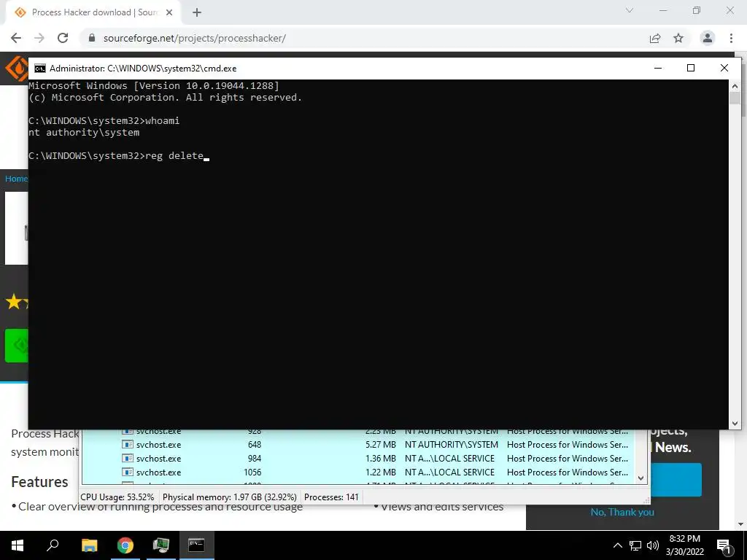Click 1.36 MB memory cell
Viewport: 747px width, 560px height.
[381, 458]
